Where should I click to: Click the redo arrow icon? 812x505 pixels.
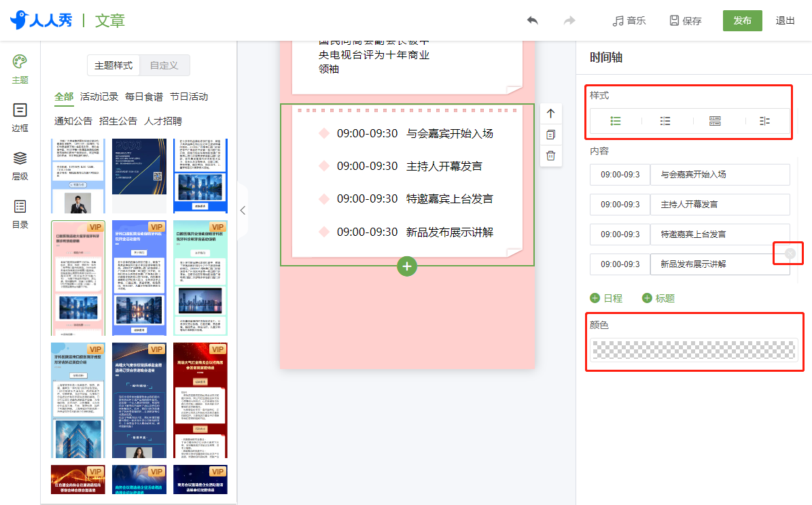(x=569, y=20)
